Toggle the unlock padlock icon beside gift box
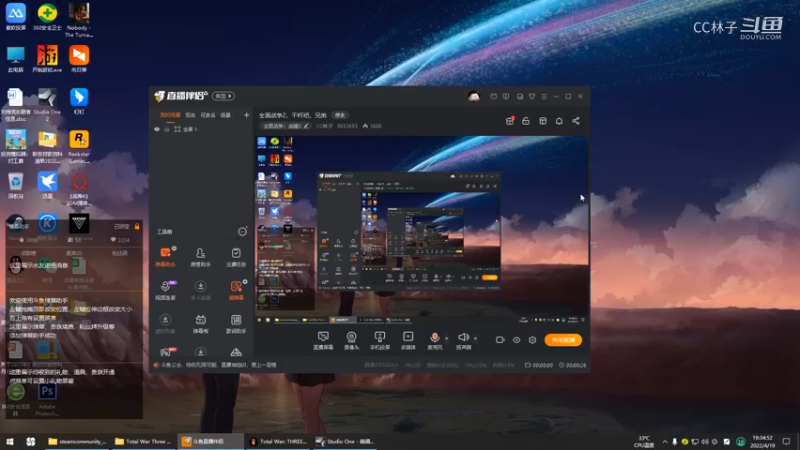The image size is (800, 450). pos(526,121)
